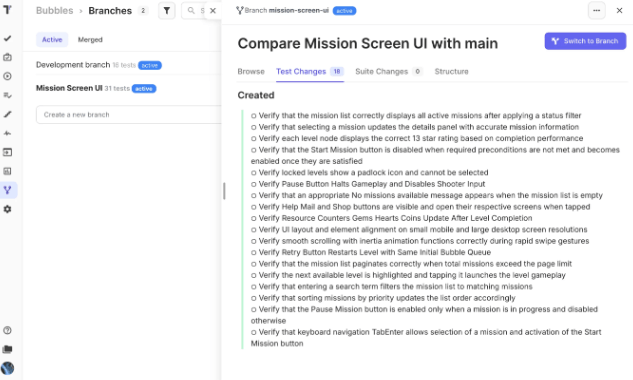Click the 0 count badge on Suite Changes
This screenshot has width=633, height=380.
pos(417,71)
